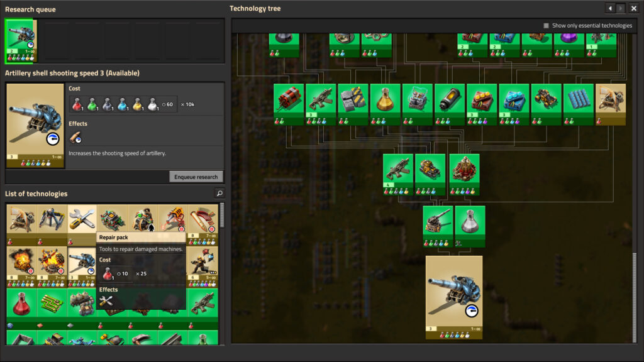
Task: Enable Show only essential technologies checkbox
Action: (x=546, y=26)
